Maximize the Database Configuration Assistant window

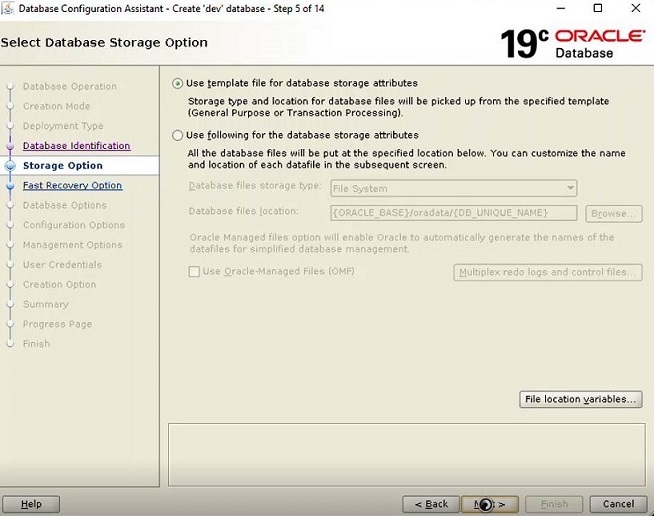click(x=598, y=8)
